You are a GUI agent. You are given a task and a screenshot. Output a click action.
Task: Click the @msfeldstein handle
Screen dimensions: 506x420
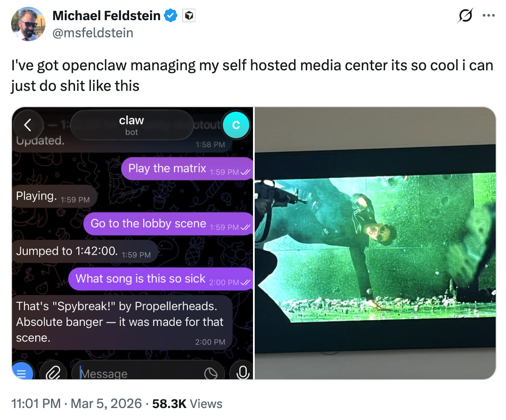(93, 33)
